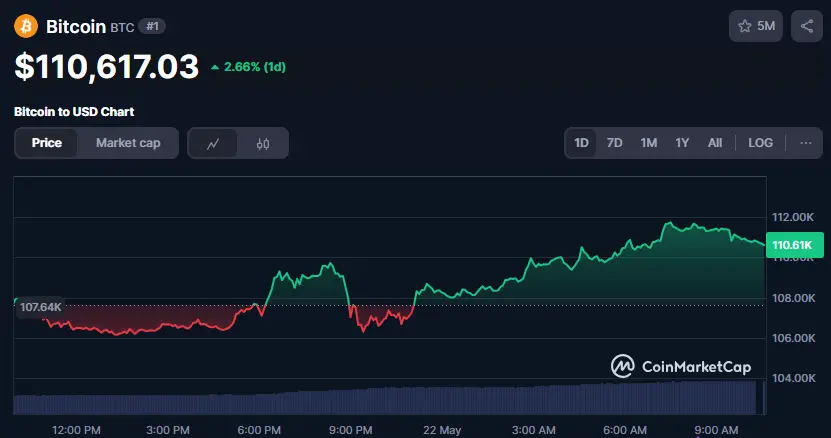
Task: Click the 107.64K opening price label
Action: click(x=40, y=307)
